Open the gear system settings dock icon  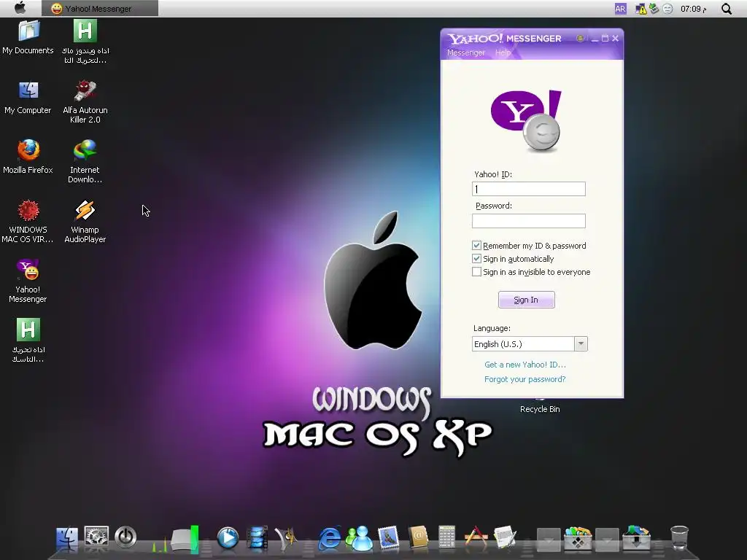(96, 537)
